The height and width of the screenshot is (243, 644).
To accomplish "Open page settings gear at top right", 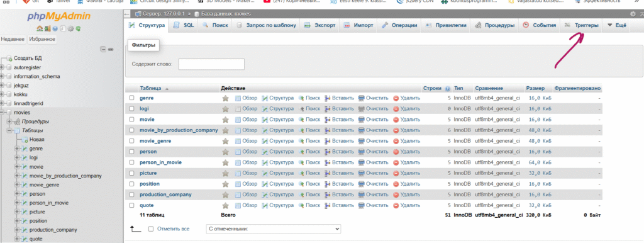I will point(633,14).
